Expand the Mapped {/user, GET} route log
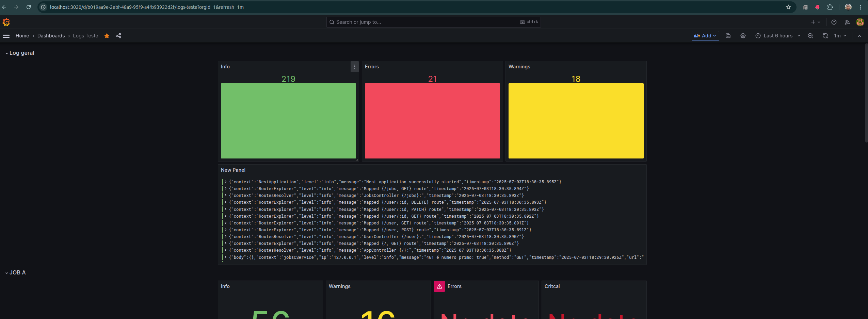Image resolution: width=868 pixels, height=319 pixels. (225, 223)
